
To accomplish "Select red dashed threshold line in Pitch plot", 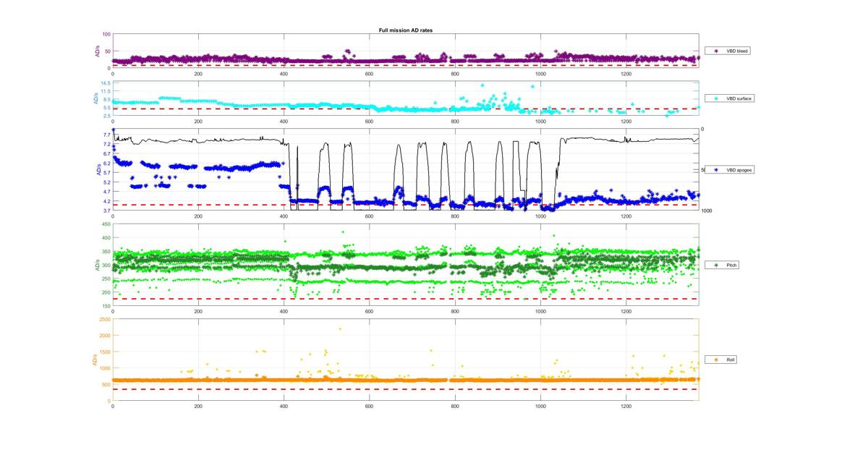I will coord(405,299).
